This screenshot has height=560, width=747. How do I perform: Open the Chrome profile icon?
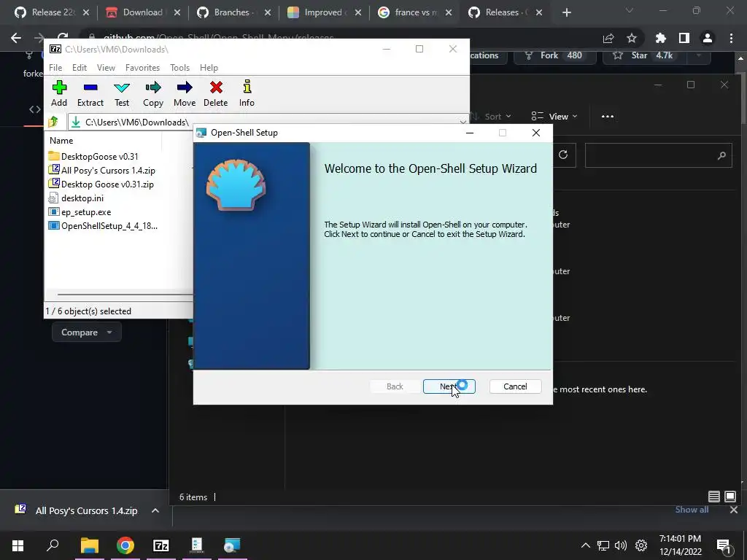(x=708, y=38)
